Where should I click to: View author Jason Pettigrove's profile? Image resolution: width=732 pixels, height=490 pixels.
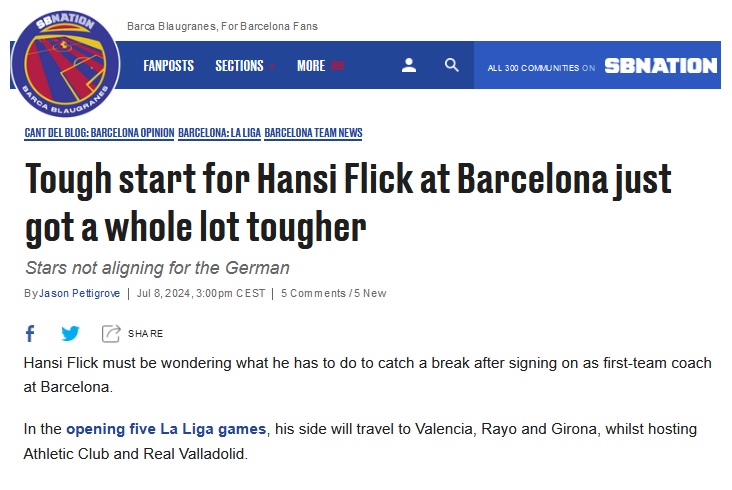click(x=79, y=293)
